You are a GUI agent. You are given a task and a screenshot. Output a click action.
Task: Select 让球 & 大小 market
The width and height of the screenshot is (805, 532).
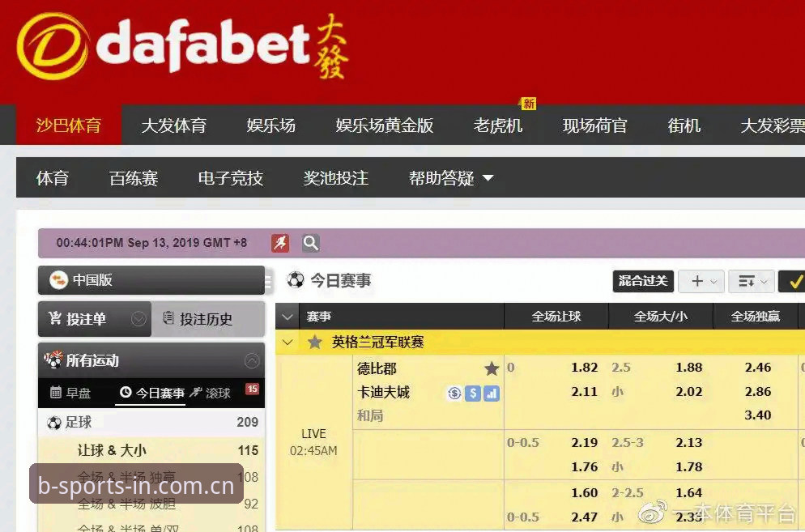tap(151, 450)
